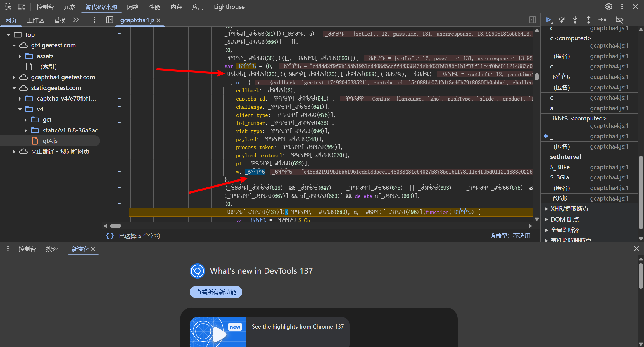Open DevTools settings gear
Screen dimensions: 644x347
coord(609,7)
